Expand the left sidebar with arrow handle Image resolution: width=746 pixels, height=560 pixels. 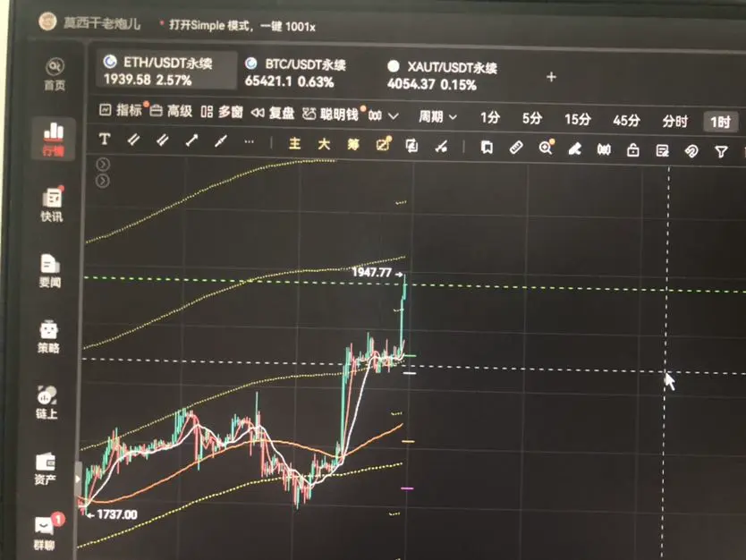(78, 479)
